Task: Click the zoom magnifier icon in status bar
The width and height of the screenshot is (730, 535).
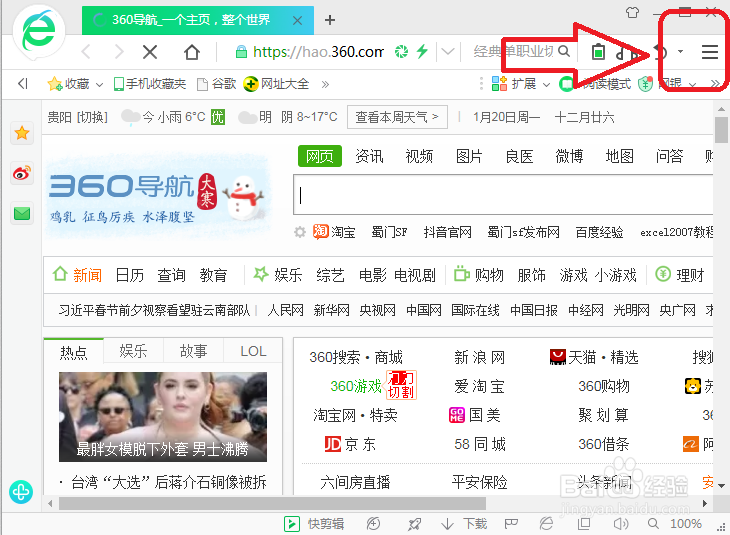Action: (x=653, y=524)
